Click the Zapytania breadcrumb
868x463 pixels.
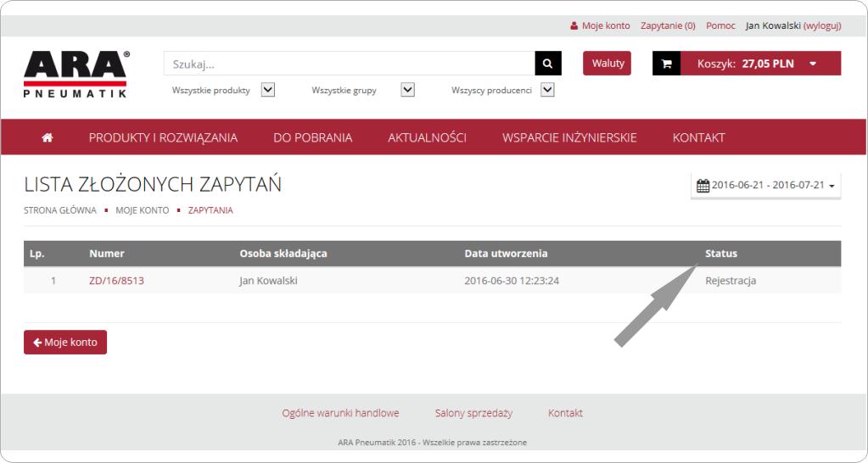coord(210,210)
